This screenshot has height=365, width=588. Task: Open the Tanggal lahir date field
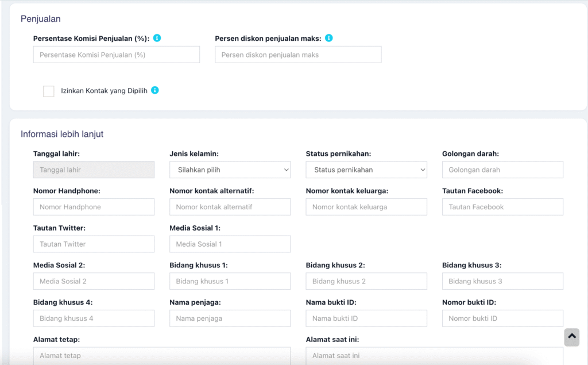tap(94, 170)
